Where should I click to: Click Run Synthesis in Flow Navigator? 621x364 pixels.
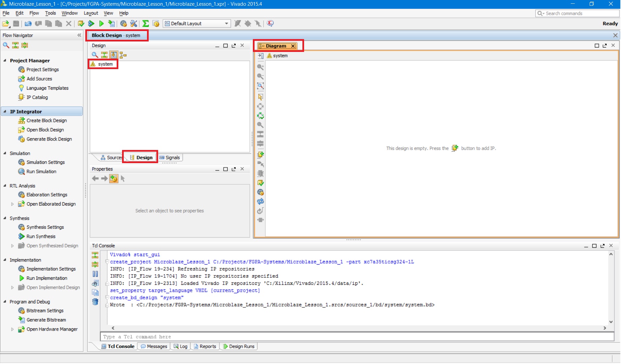click(x=41, y=237)
